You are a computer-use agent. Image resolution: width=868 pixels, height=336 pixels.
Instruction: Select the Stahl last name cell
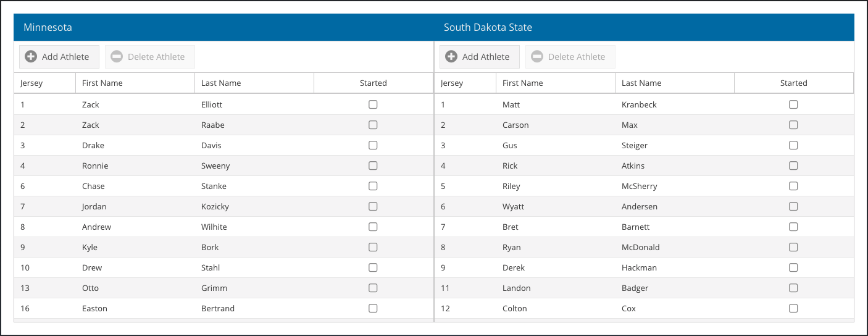[254, 267]
